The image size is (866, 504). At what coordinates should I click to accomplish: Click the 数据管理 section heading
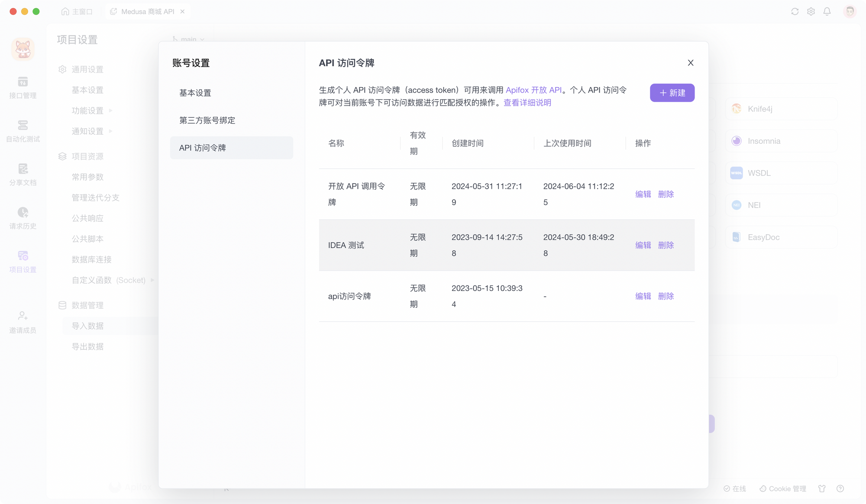pyautogui.click(x=87, y=305)
